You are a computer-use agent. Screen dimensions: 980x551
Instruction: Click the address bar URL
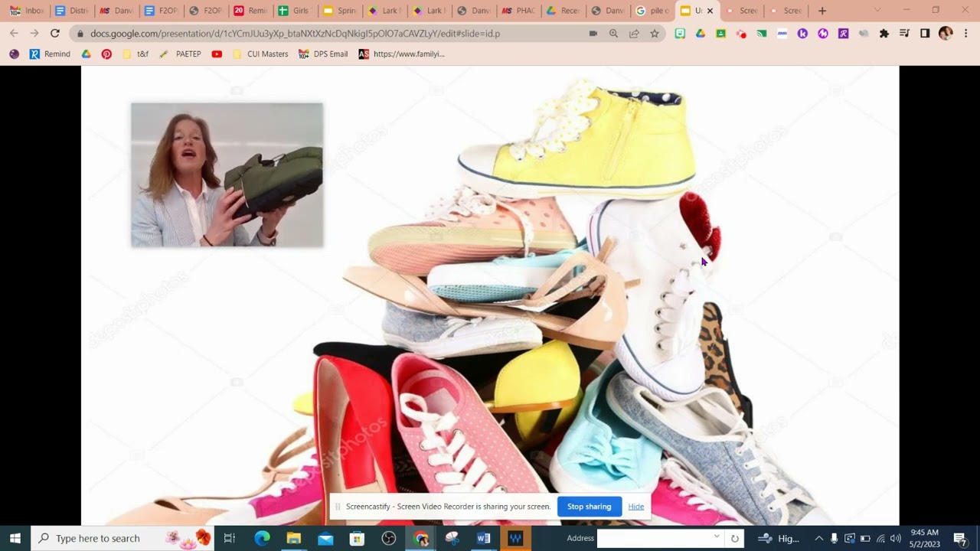coord(295,34)
